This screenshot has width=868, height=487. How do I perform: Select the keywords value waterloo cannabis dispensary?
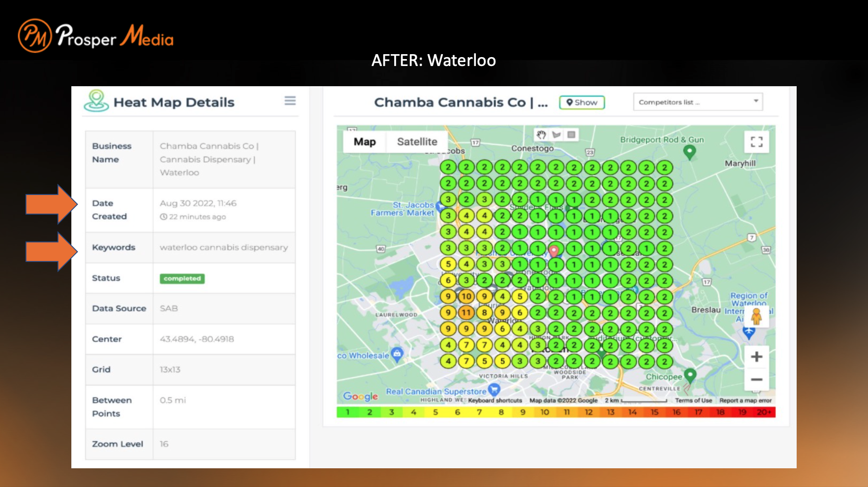[224, 247]
